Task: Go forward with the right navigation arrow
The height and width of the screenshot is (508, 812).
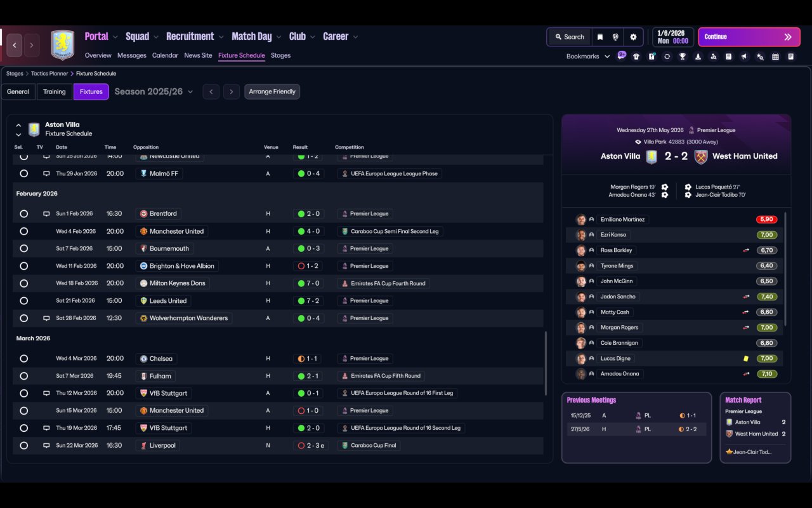Action: point(32,45)
